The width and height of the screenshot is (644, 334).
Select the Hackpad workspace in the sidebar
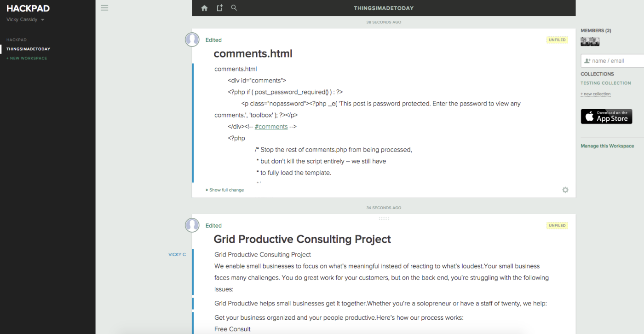point(17,40)
